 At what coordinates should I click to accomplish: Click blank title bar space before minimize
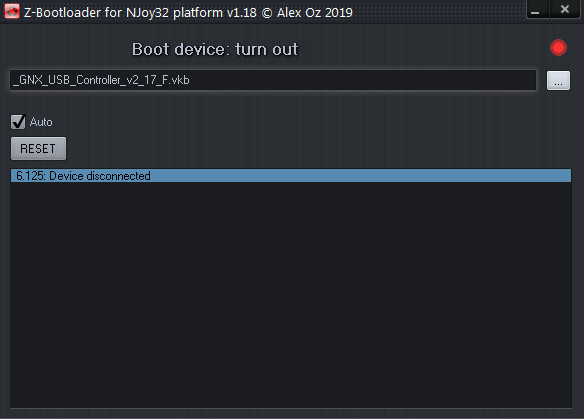click(439, 12)
